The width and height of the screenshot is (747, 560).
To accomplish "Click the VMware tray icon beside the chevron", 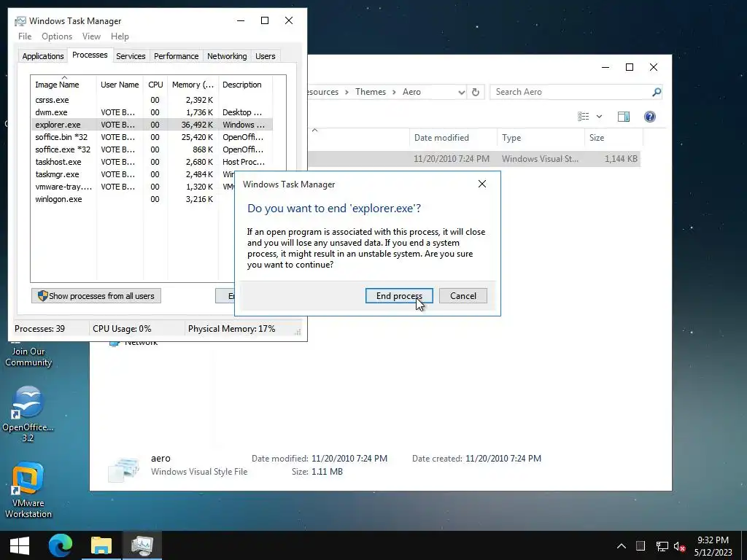I will click(640, 546).
